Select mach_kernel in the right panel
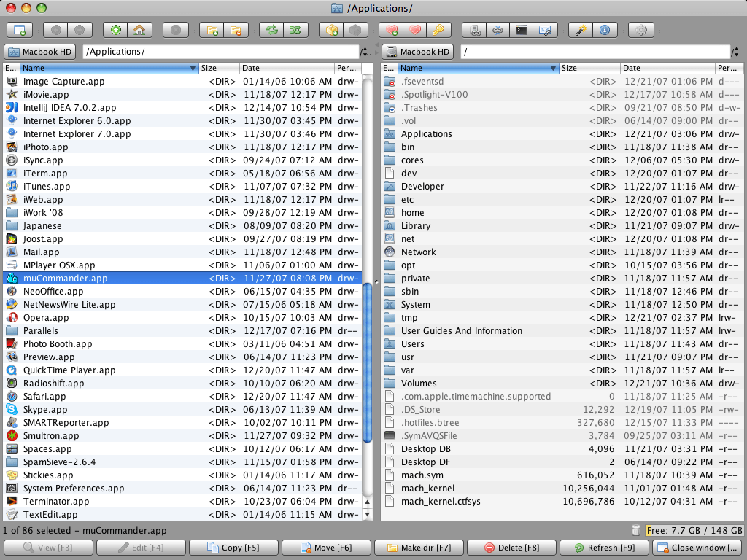The height and width of the screenshot is (560, 747). [x=430, y=488]
